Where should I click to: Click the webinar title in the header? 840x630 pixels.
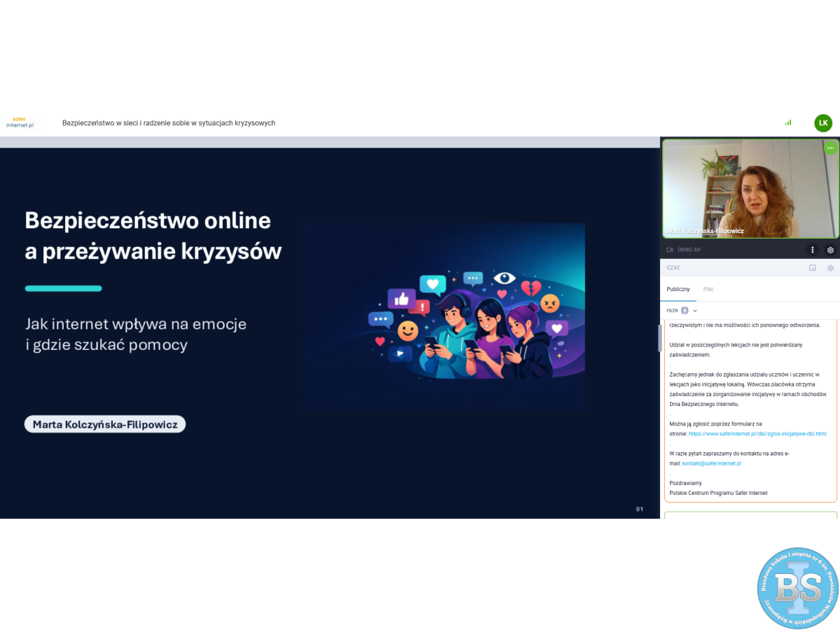(x=169, y=123)
